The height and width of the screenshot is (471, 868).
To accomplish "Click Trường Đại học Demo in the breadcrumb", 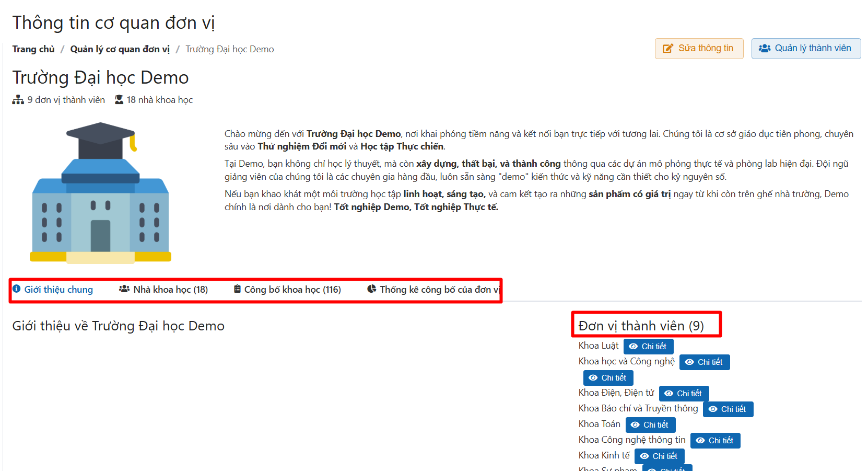I will 229,49.
